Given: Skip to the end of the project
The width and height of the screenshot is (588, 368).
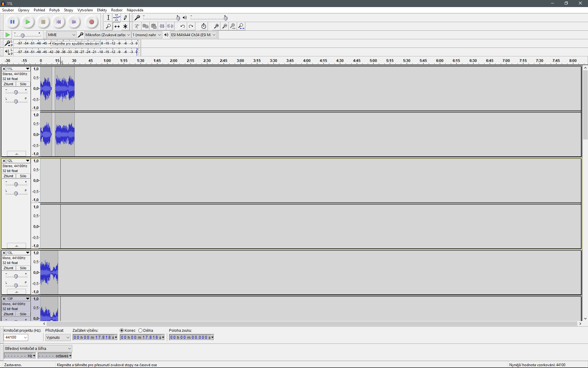Looking at the screenshot, I should [x=74, y=22].
